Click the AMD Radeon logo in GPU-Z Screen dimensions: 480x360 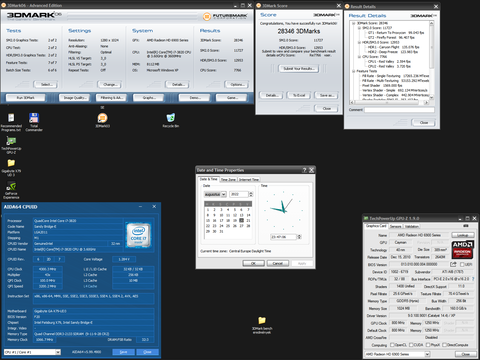[x=463, y=250]
